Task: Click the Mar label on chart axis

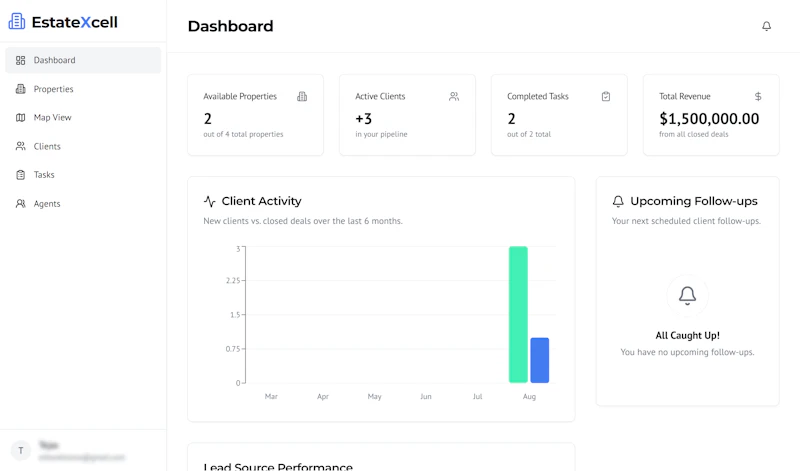Action: click(271, 396)
